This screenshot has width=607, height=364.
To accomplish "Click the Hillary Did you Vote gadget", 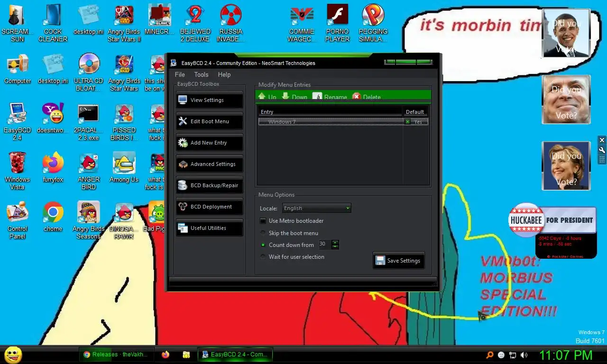I will 566,166.
